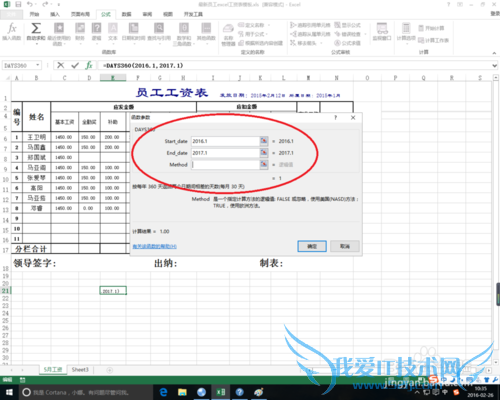500x400 pixels.
Task: Open File Explorer from taskbar
Action: coord(182,392)
